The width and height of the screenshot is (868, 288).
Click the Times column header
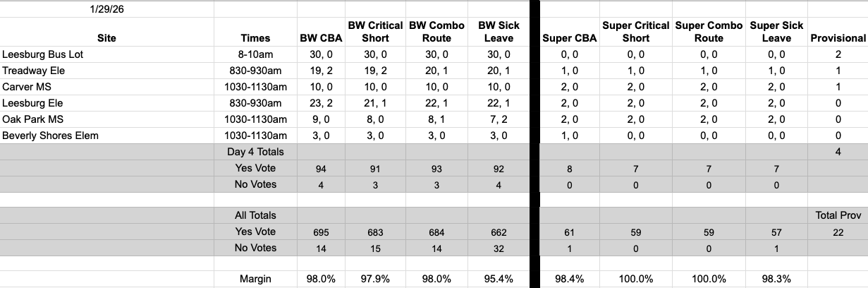click(x=255, y=38)
